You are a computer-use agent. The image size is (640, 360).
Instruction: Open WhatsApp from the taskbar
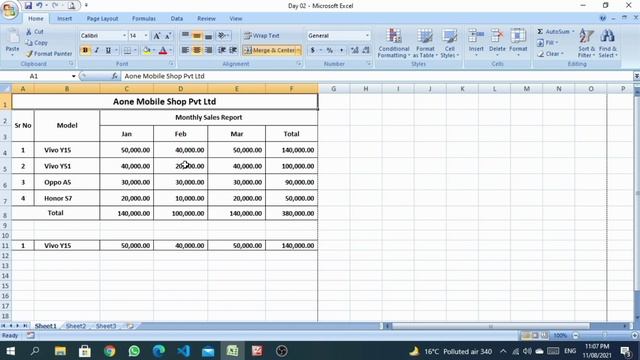point(134,351)
